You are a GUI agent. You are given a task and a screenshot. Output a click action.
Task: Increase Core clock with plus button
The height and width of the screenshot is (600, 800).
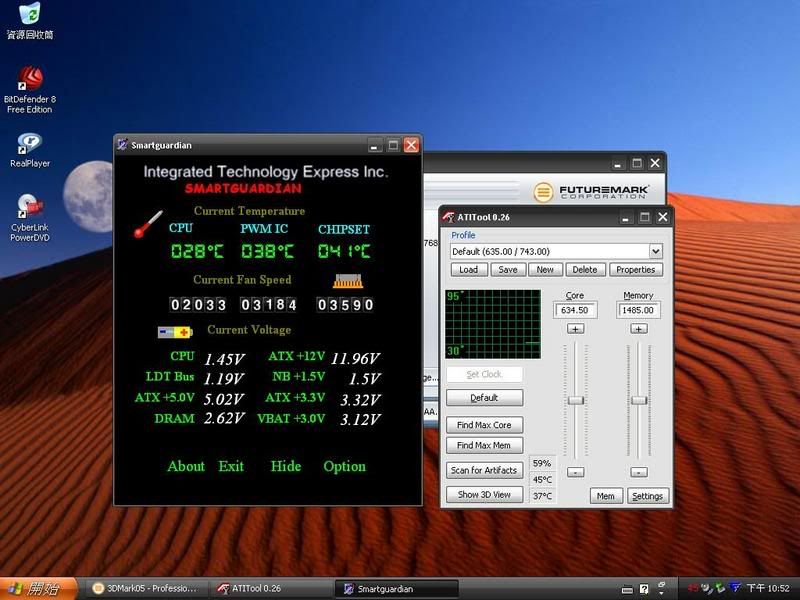(576, 329)
